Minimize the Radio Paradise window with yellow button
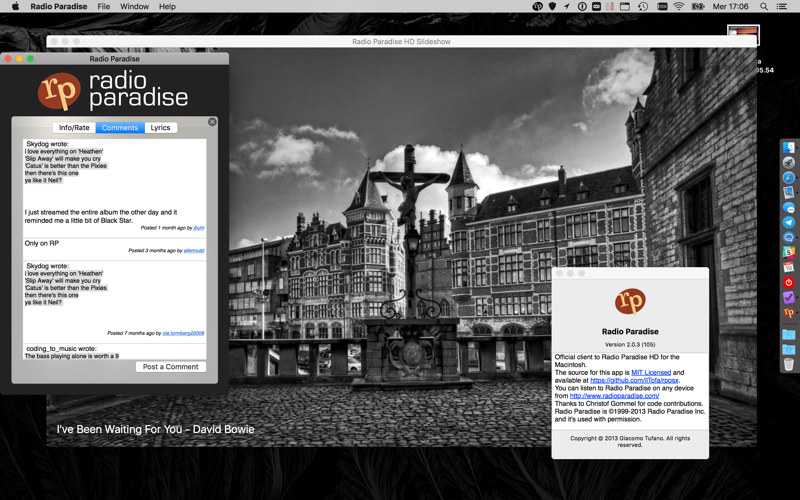The height and width of the screenshot is (500, 800). tap(19, 59)
